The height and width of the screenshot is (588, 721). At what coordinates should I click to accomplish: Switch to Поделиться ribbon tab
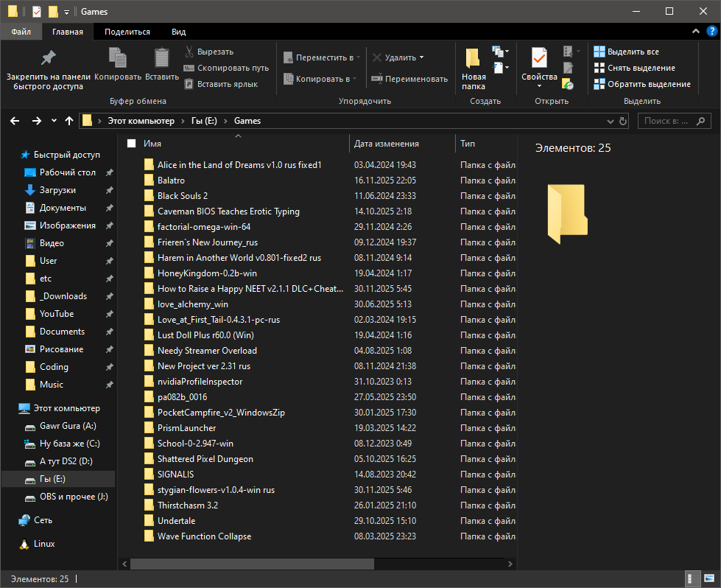(x=127, y=32)
